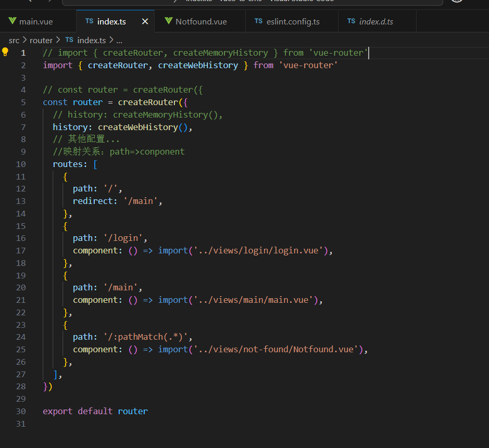Click the TS icon in the breadcrumb bar
489x448 pixels.
[69, 40]
